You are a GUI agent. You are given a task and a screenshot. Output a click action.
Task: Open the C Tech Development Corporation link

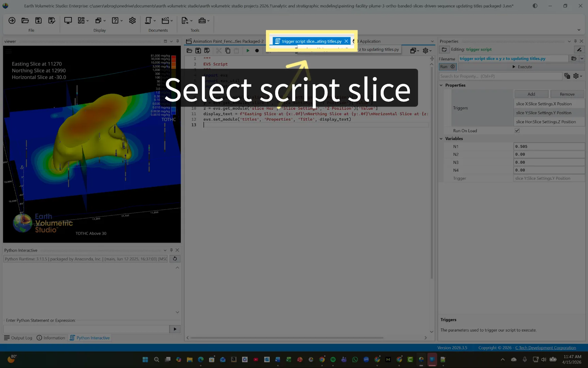tap(545, 348)
